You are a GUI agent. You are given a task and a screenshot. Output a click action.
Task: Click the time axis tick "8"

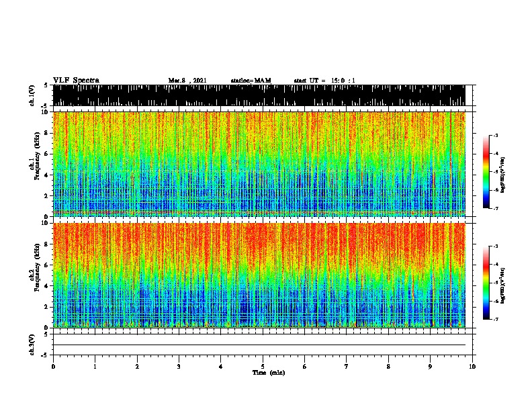click(388, 367)
